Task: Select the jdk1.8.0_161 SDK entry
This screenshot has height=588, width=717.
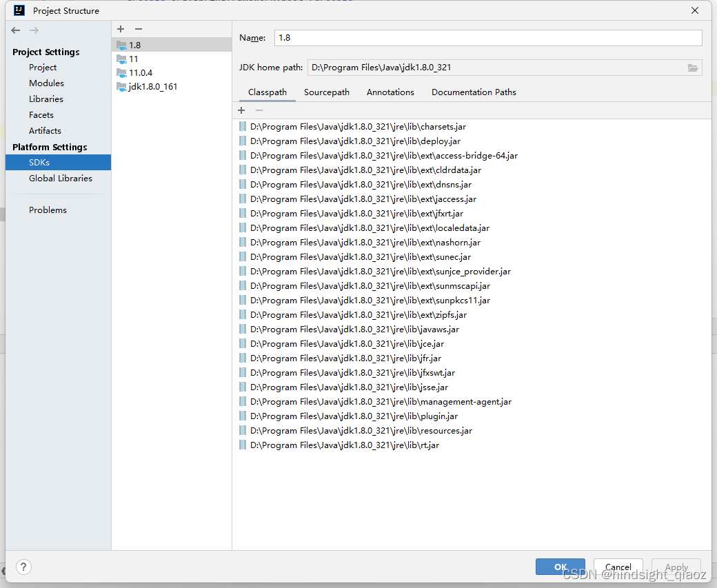Action: [x=172, y=86]
